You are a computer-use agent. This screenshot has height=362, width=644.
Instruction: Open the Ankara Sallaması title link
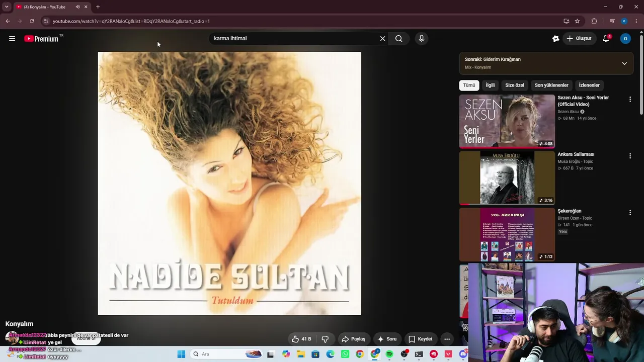tap(576, 154)
